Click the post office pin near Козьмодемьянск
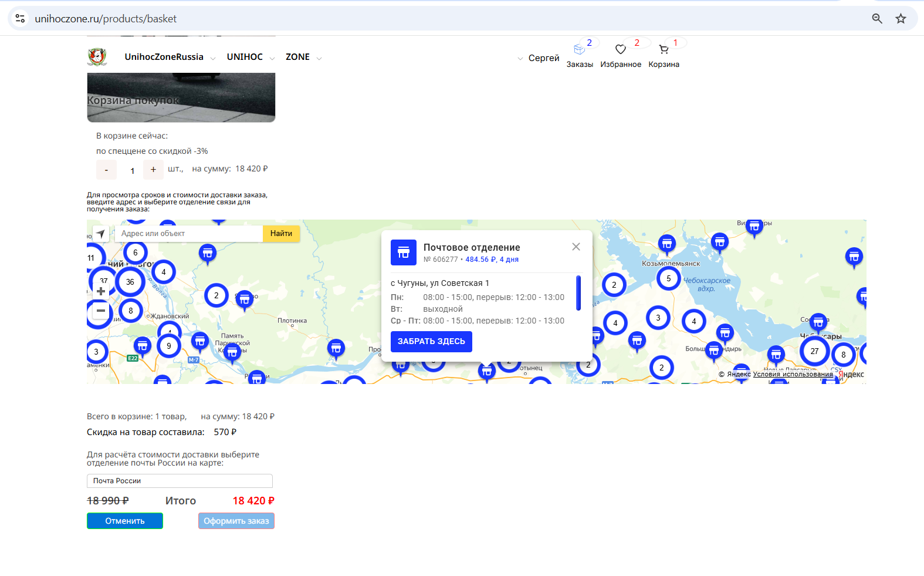The width and height of the screenshot is (924, 576). [x=666, y=243]
